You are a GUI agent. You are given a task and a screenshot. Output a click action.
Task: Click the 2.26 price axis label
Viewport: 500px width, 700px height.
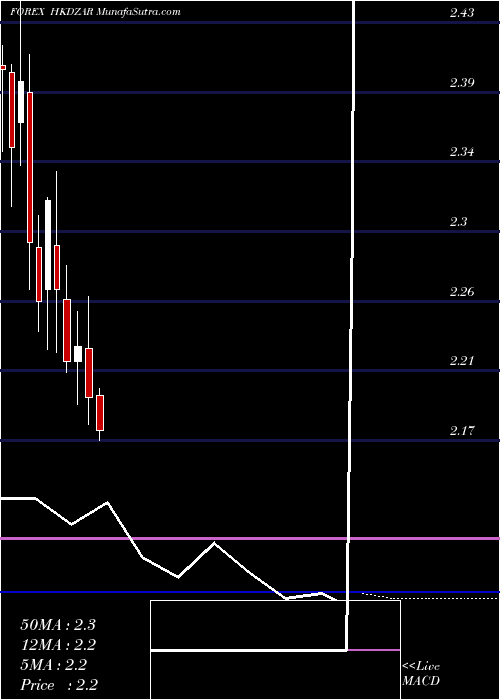(x=462, y=292)
